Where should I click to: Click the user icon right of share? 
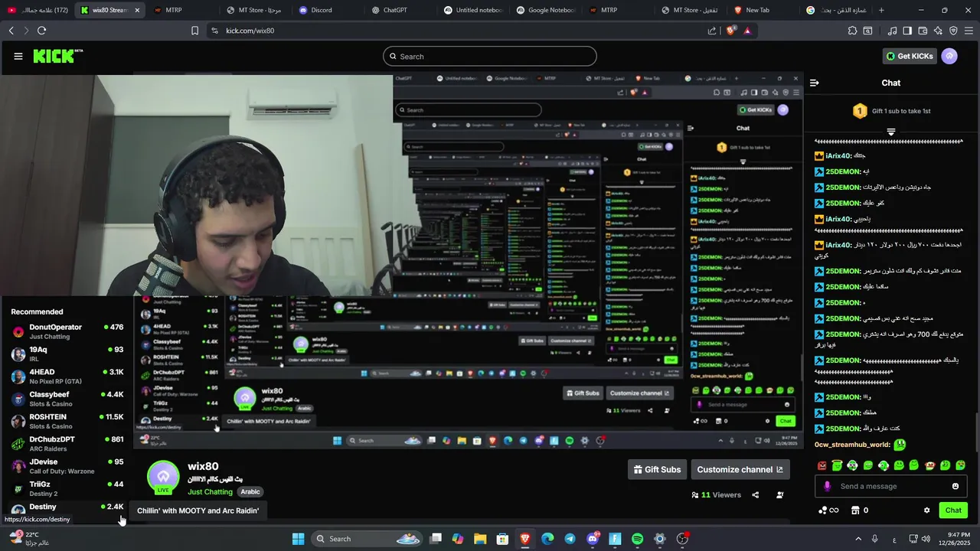coord(779,495)
